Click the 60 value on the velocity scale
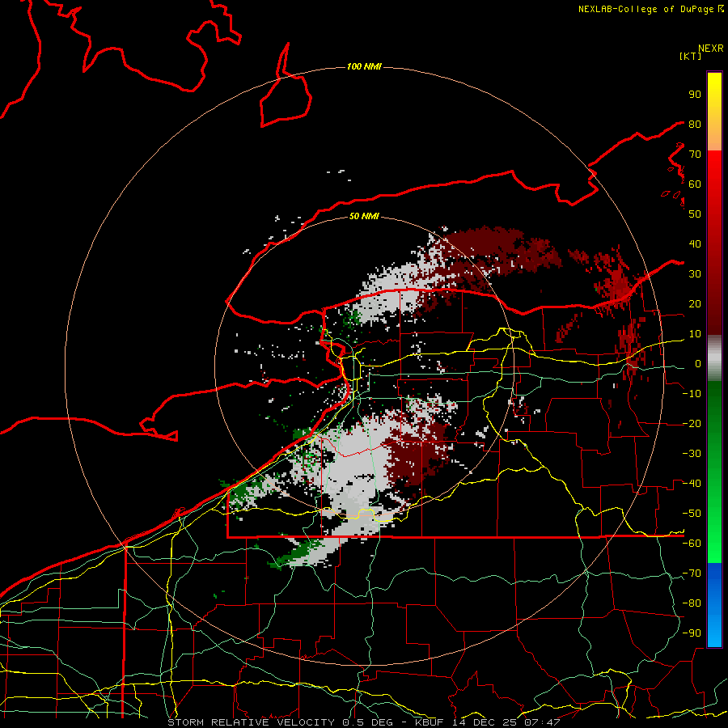The height and width of the screenshot is (728, 728). pyautogui.click(x=695, y=184)
